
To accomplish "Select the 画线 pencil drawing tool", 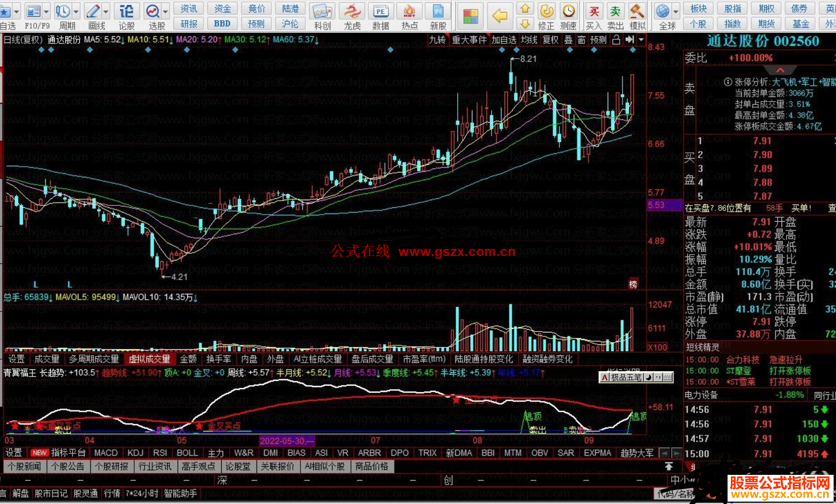I will [93, 11].
